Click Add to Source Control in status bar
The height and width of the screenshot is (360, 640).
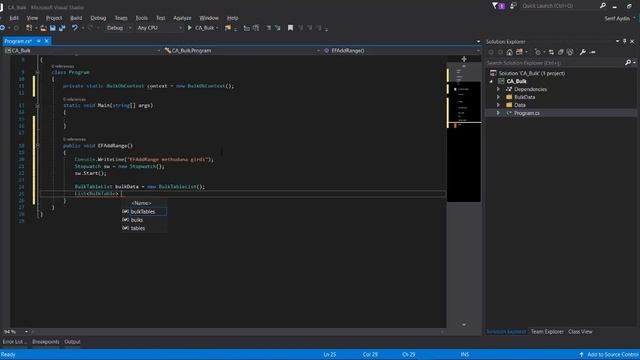[609, 355]
